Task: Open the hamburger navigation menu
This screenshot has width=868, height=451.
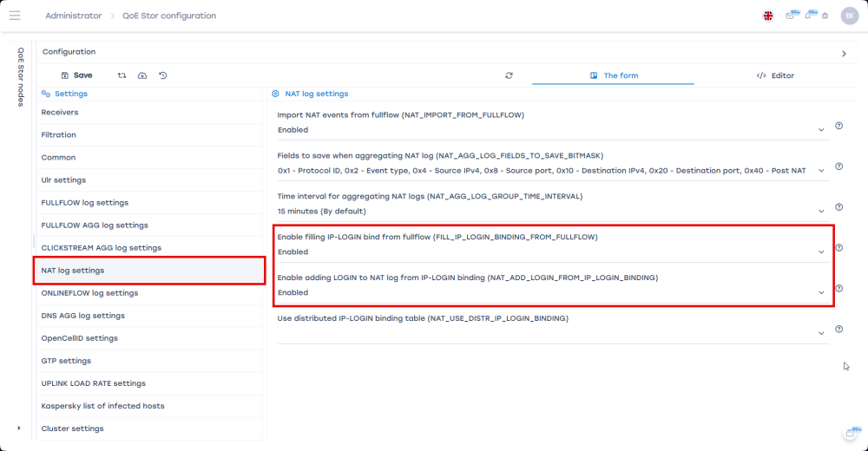Action: (15, 16)
